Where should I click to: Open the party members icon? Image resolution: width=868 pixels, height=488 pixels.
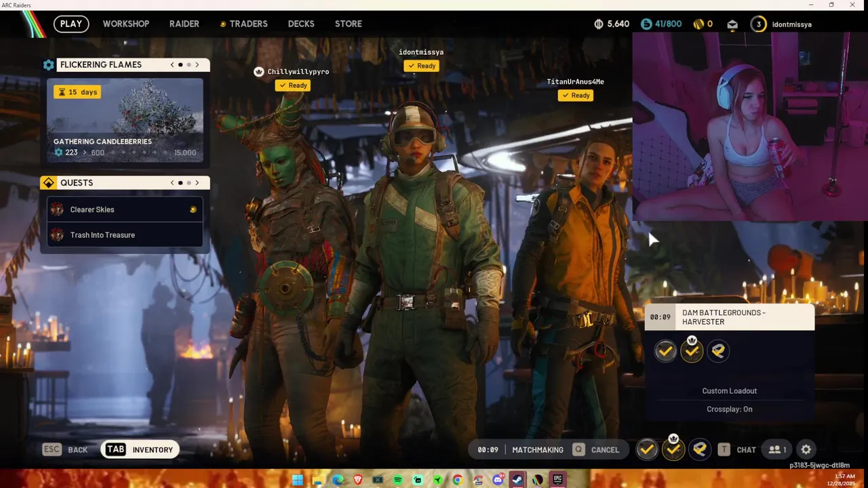(x=777, y=449)
